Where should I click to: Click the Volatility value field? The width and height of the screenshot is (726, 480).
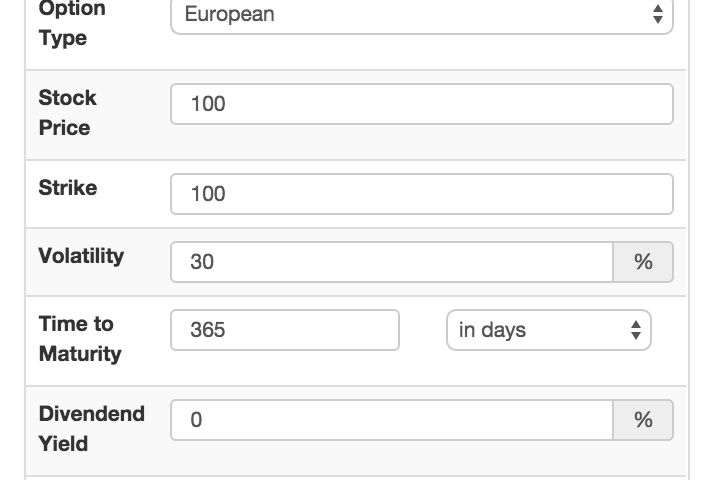[391, 262]
